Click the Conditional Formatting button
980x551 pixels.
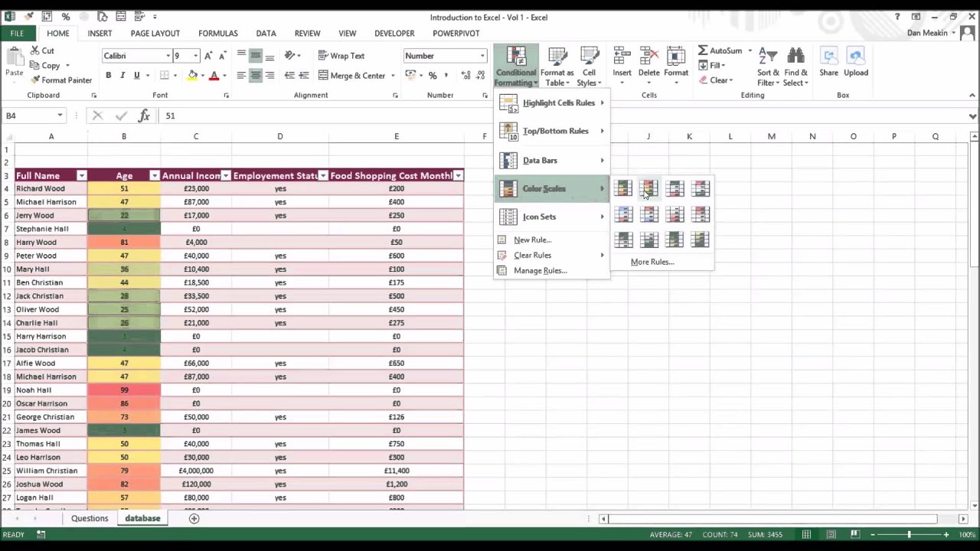click(516, 67)
